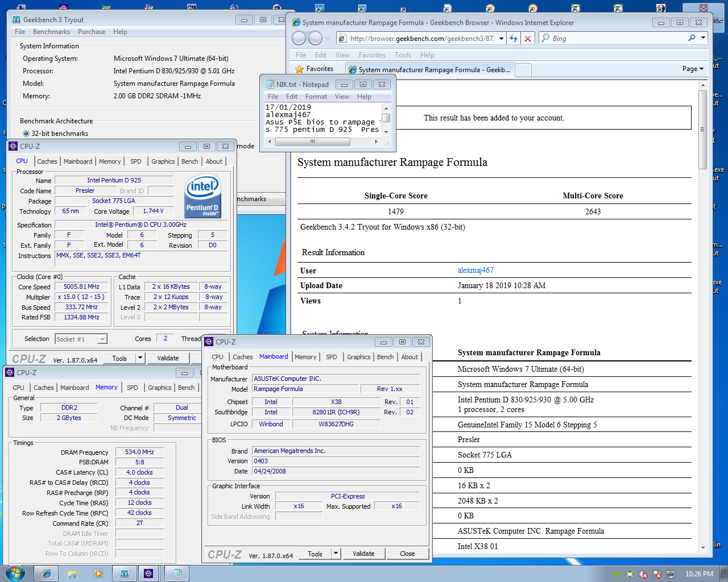Click the multiplier value x 15.0 (12 - 15)
The height and width of the screenshot is (582, 728).
click(x=81, y=297)
